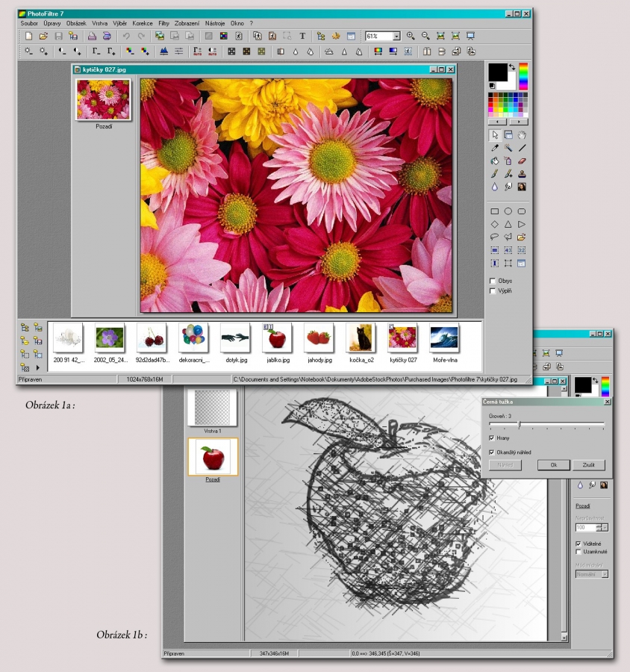Open the jahody.jpg thumbnail in explorer
Image resolution: width=630 pixels, height=672 pixels.
(319, 338)
